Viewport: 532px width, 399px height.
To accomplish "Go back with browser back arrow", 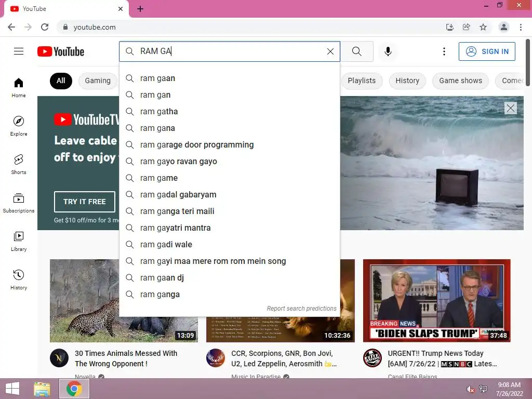I will 11,27.
